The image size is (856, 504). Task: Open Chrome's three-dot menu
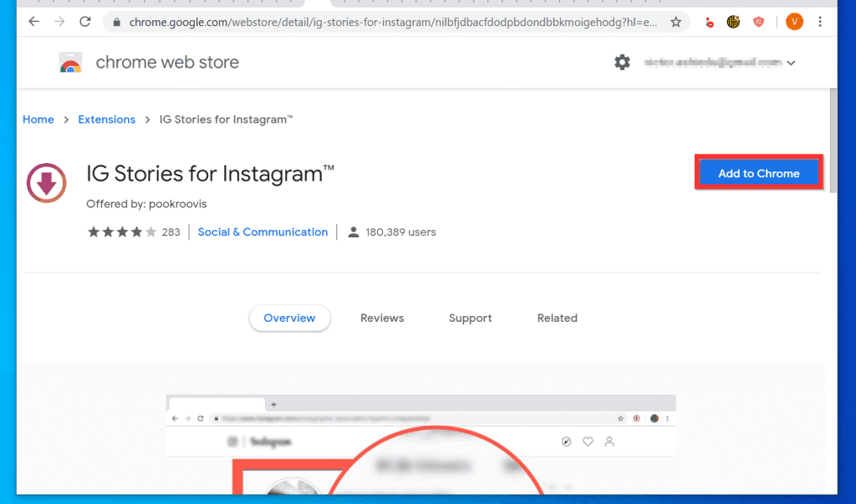(820, 22)
